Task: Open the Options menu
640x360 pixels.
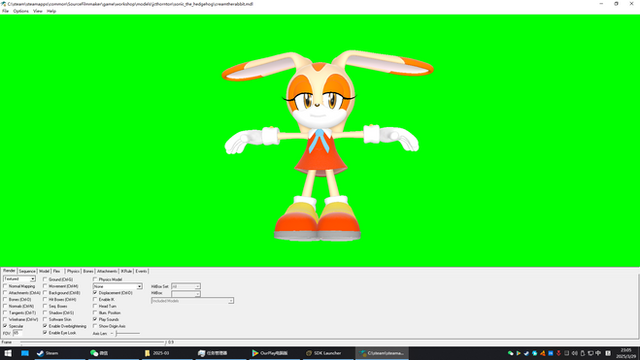Action: coord(21,11)
